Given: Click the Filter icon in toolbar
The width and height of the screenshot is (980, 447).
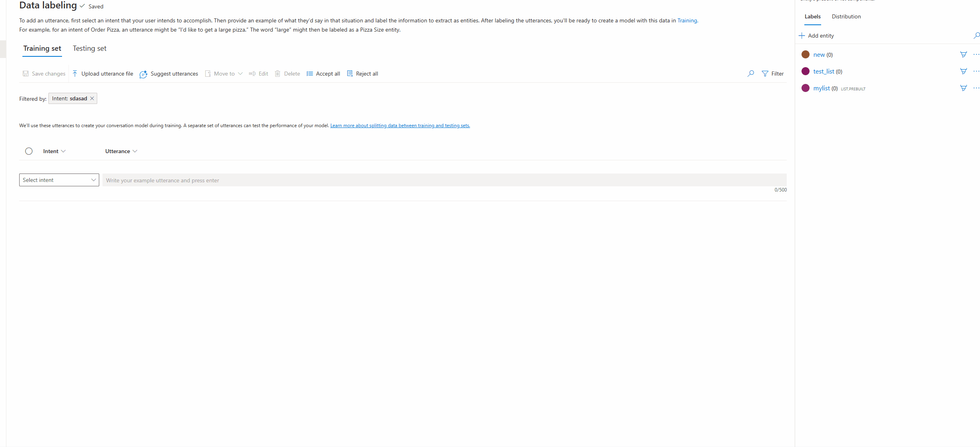Looking at the screenshot, I should click(764, 74).
